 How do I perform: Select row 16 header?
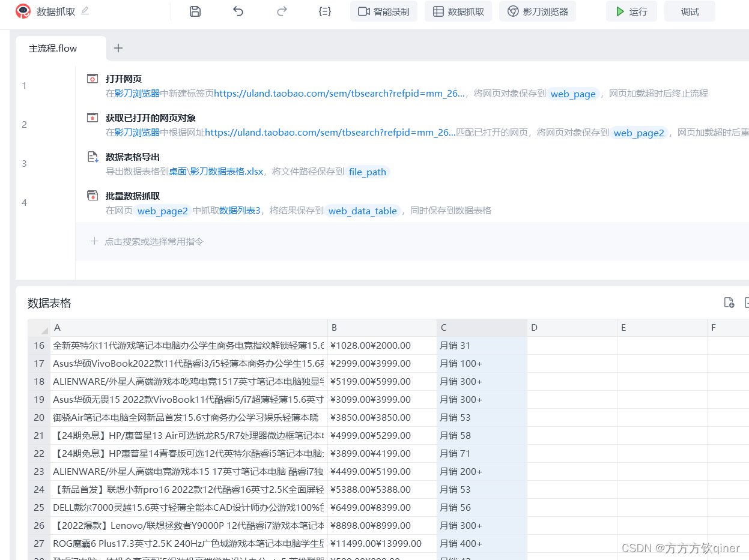(x=40, y=346)
